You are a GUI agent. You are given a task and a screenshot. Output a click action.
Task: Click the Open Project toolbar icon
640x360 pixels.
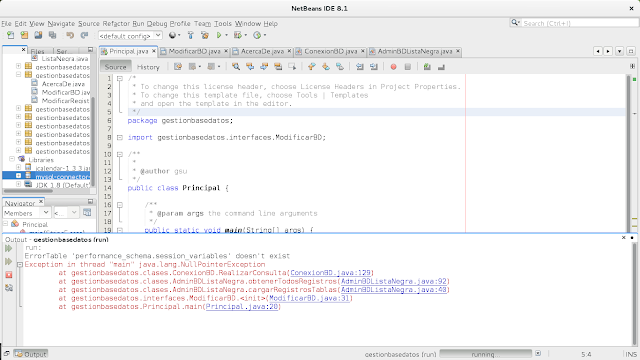[x=38, y=35]
